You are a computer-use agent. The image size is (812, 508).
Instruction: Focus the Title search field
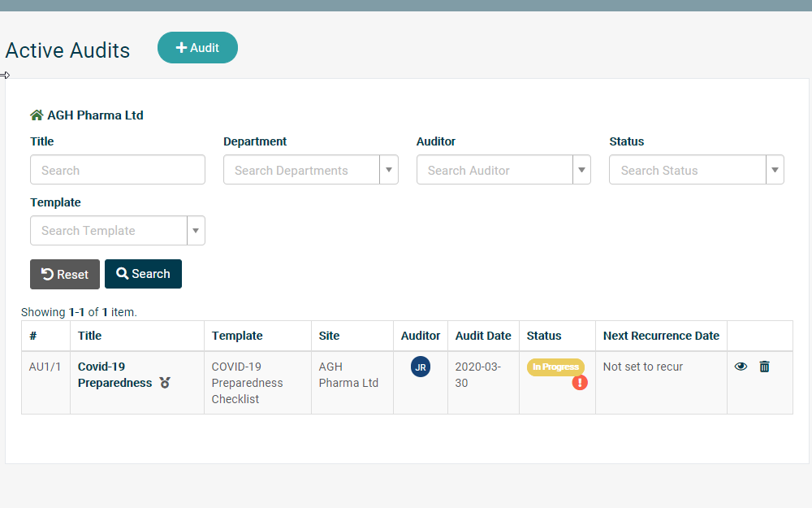coord(118,170)
